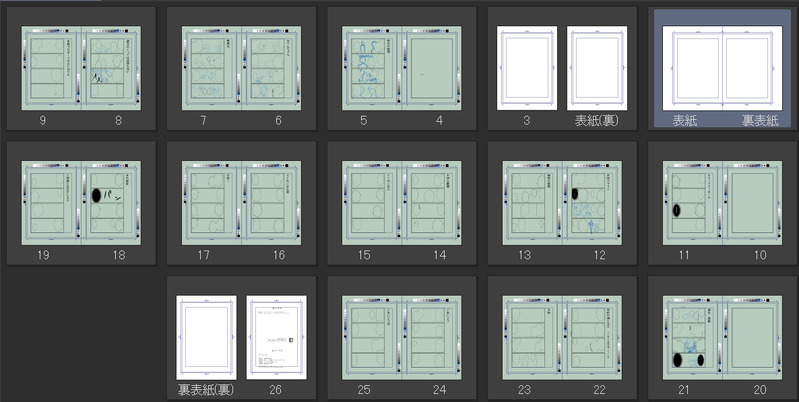Screen dimensions: 799x402
Task: Open page 18 with the black oval
Action: 111,203
